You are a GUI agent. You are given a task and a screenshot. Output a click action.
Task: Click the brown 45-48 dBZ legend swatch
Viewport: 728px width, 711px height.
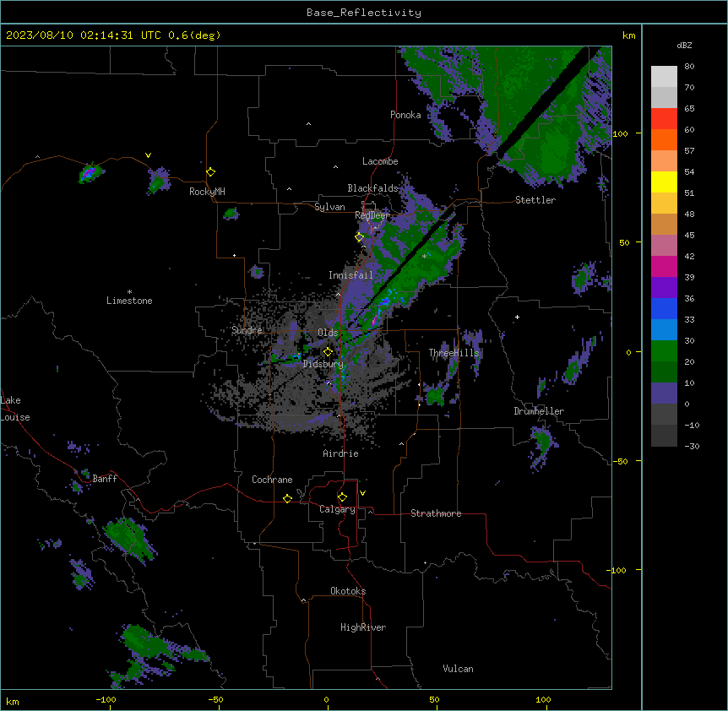pos(664,224)
